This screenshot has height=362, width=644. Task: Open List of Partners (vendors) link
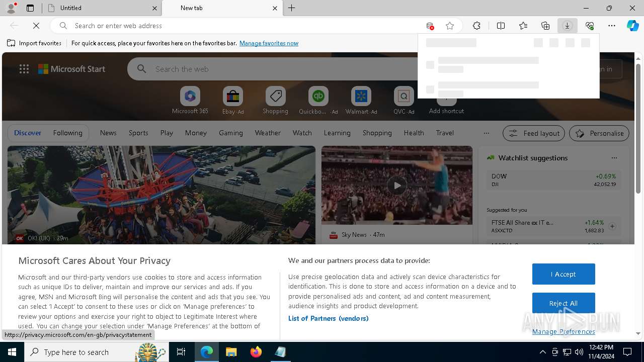tap(329, 318)
